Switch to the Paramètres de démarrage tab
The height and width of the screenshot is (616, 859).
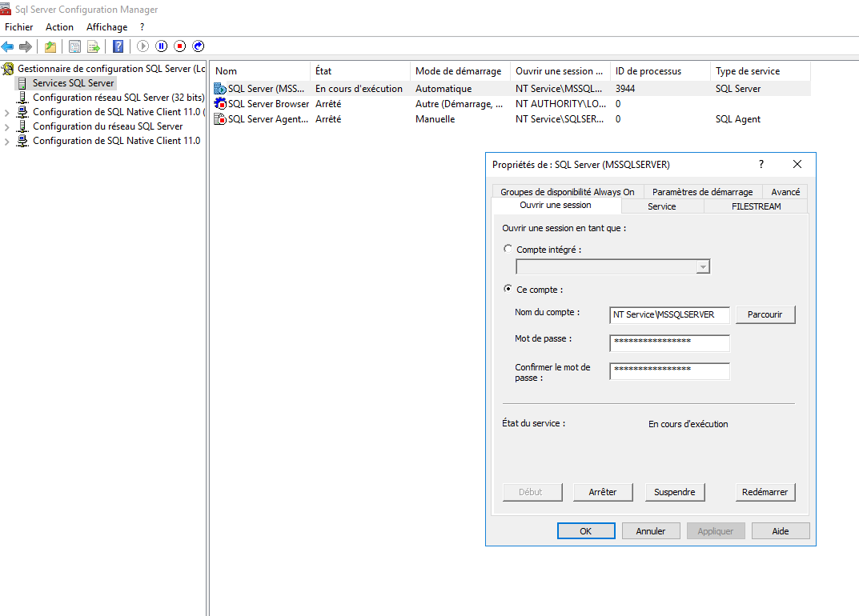coord(702,192)
